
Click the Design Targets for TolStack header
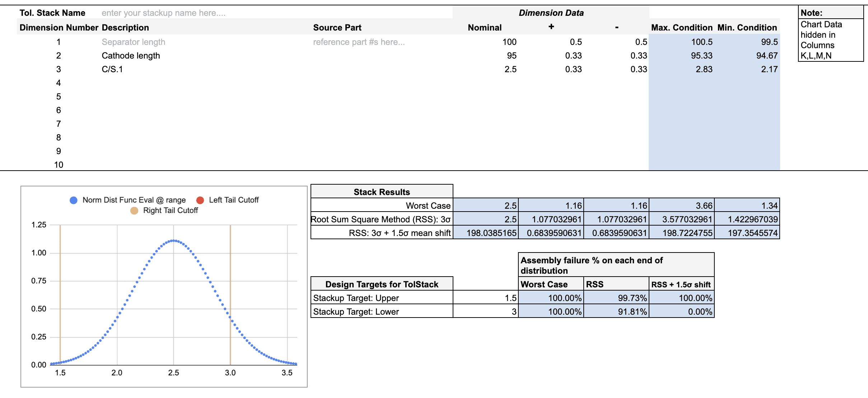pos(382,284)
